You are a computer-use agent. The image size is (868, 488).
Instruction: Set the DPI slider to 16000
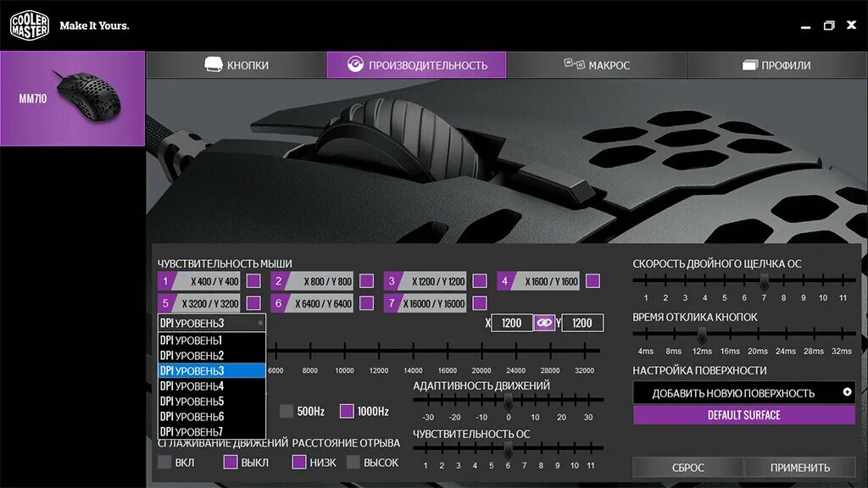(448, 350)
